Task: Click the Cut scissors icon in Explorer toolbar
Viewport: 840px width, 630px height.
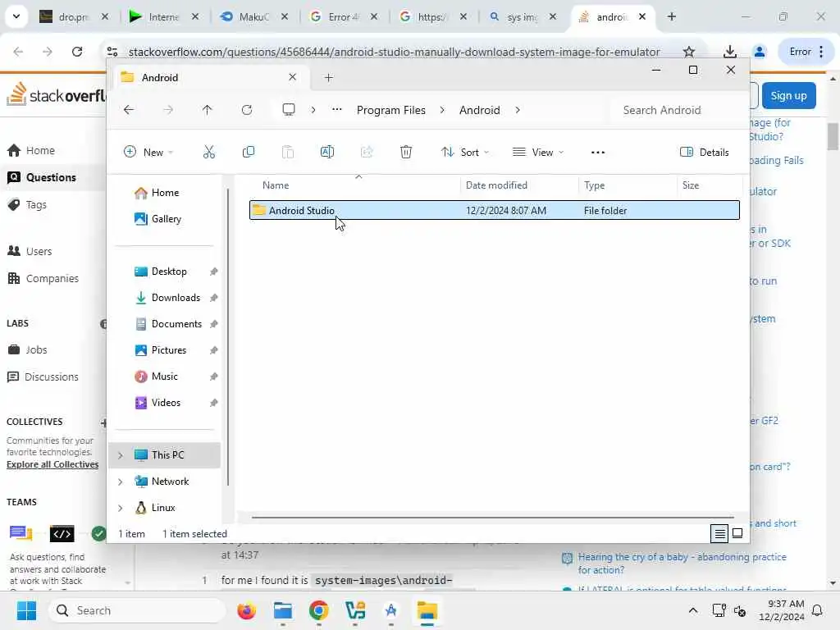Action: [209, 152]
